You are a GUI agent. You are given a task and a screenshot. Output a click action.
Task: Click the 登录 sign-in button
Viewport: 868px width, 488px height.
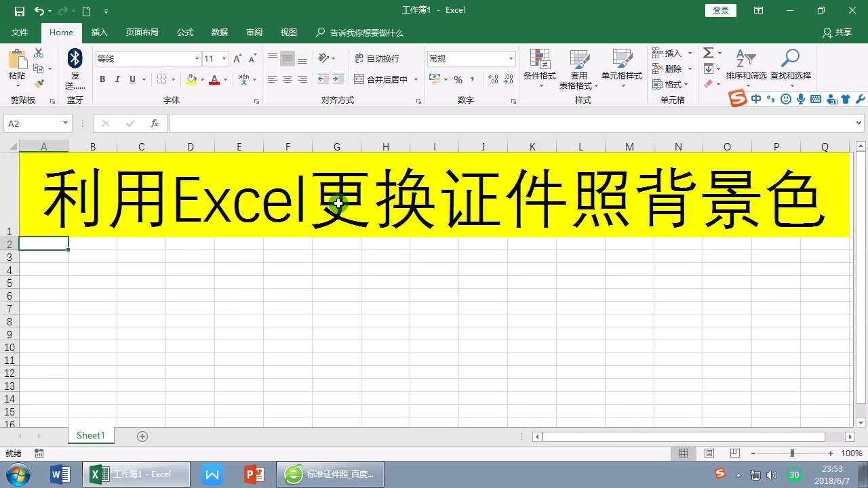click(721, 10)
